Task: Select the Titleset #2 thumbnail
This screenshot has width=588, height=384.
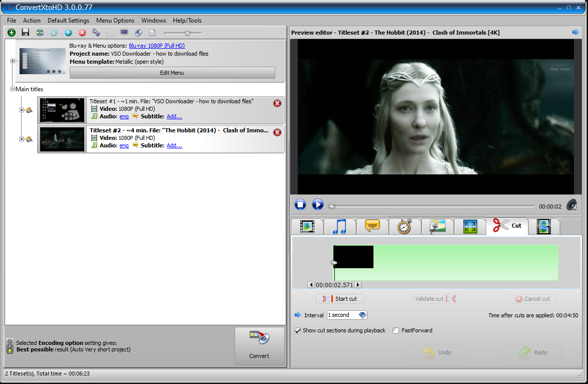Action: [62, 139]
